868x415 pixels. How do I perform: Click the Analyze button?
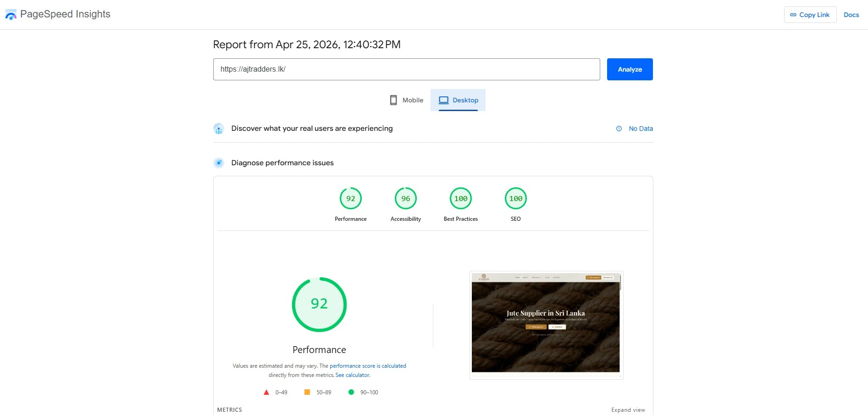click(x=630, y=69)
